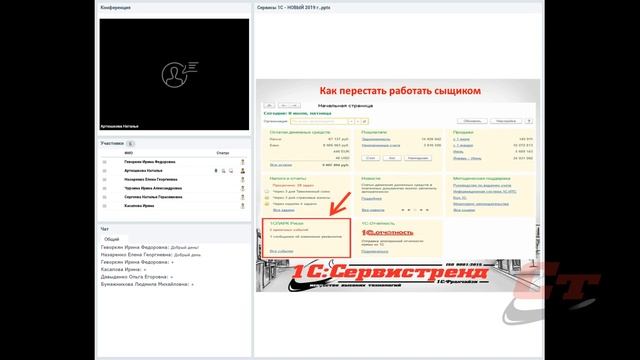Click help "?" button beside Настройка
640x360 pixels.
tap(529, 121)
